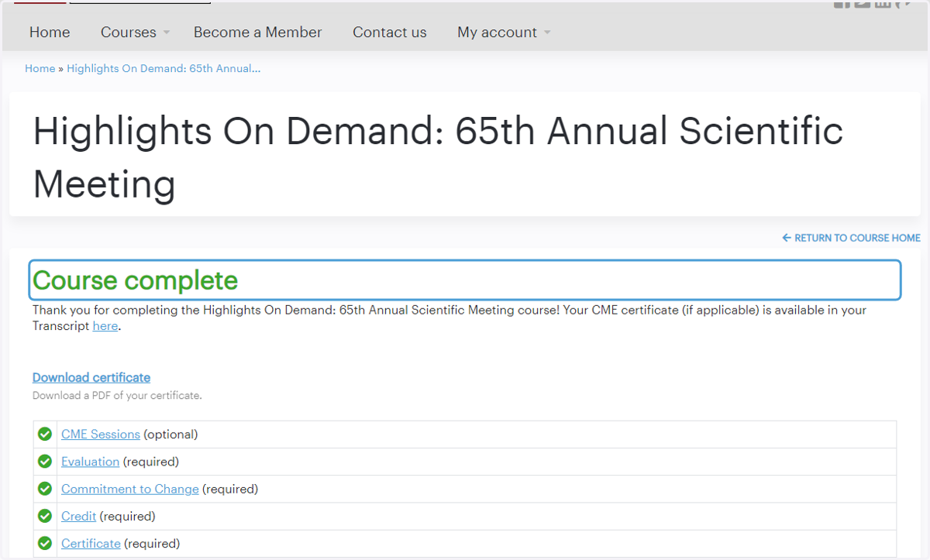Click Return to Course Home link
This screenshot has width=930, height=560.
[857, 238]
